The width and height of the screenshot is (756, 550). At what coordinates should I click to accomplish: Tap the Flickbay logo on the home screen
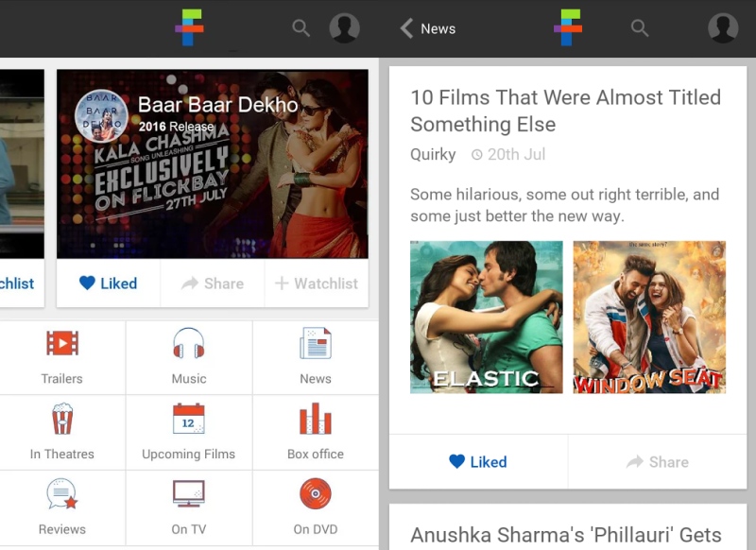pos(189,28)
